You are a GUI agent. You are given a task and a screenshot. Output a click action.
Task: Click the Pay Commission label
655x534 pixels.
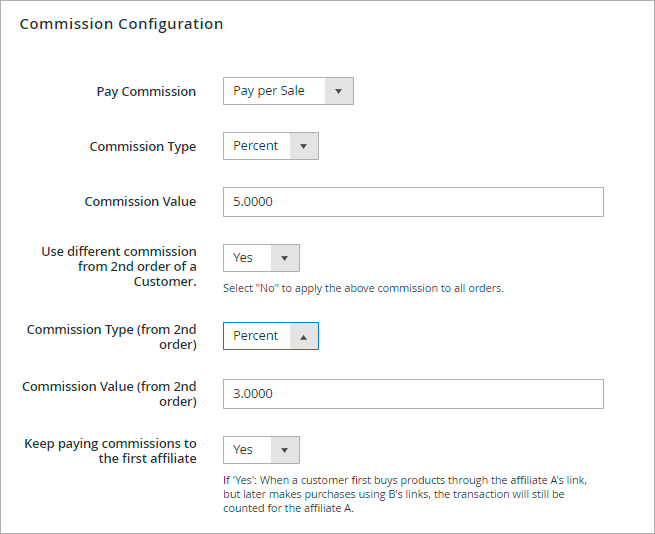146,92
